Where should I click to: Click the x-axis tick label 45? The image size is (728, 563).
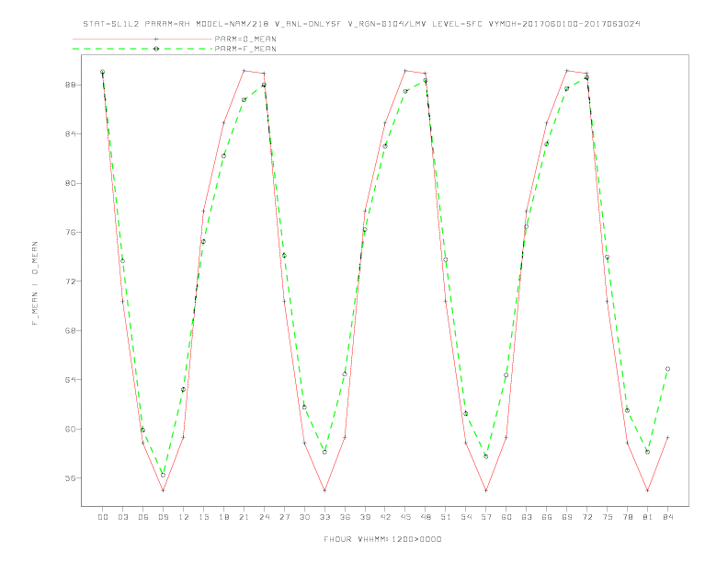point(405,517)
